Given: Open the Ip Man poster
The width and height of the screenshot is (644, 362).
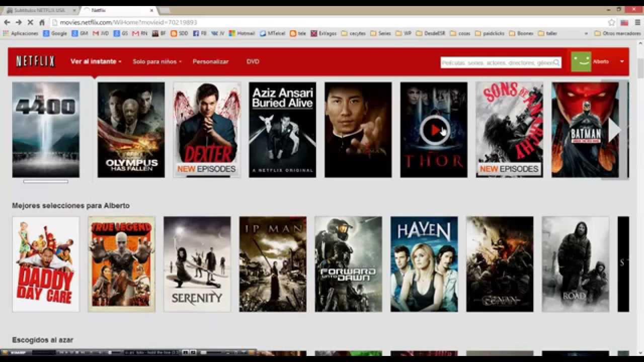Looking at the screenshot, I should coord(273,264).
